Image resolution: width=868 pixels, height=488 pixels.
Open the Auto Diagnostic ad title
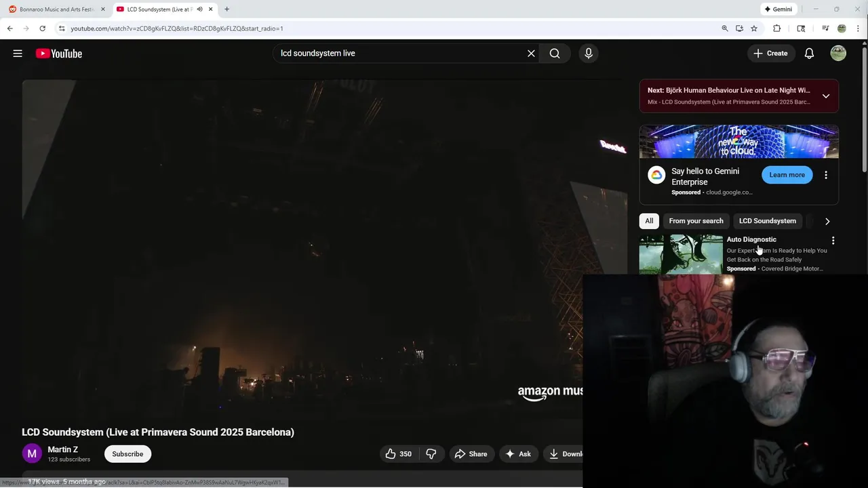point(751,239)
